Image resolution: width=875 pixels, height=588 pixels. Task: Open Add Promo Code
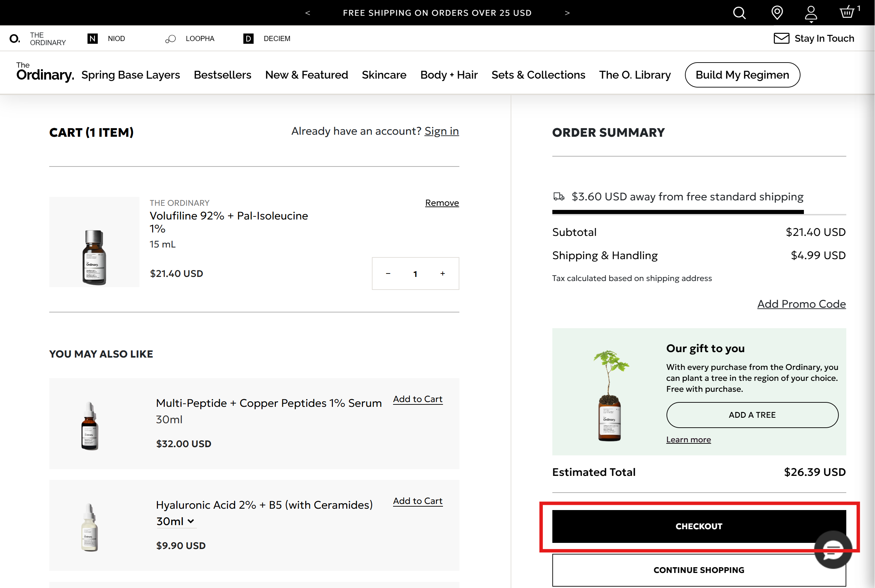[801, 304]
